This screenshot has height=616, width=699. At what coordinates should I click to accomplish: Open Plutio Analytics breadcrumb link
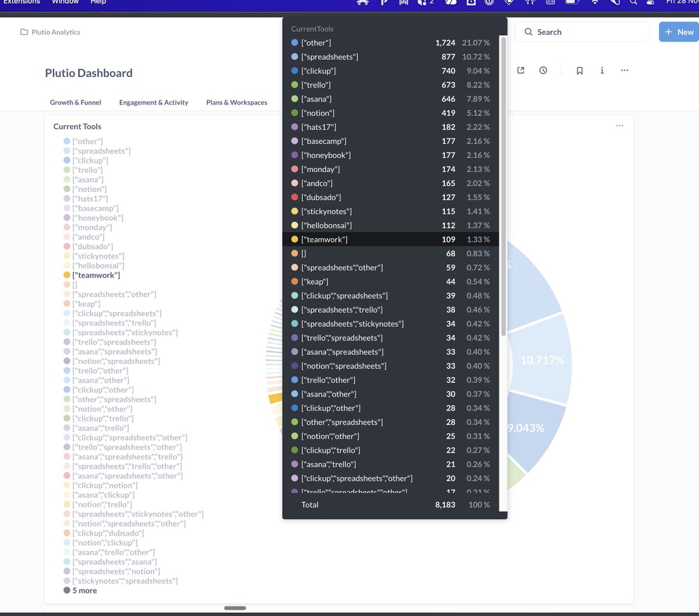[56, 32]
